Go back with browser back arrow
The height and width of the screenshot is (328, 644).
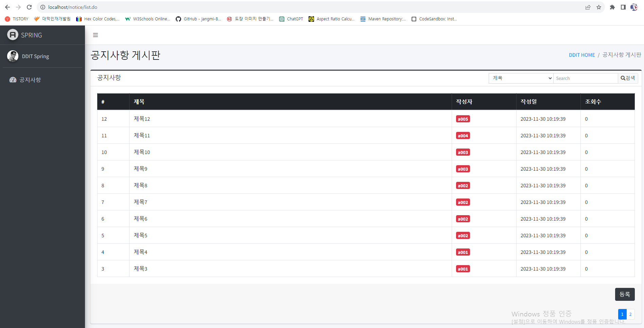tap(7, 7)
